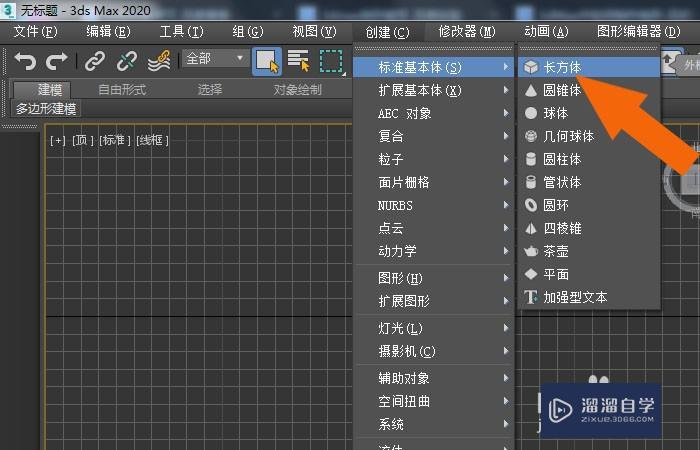The height and width of the screenshot is (450, 700).
Task: Open the 工具(T) menu
Action: (181, 32)
